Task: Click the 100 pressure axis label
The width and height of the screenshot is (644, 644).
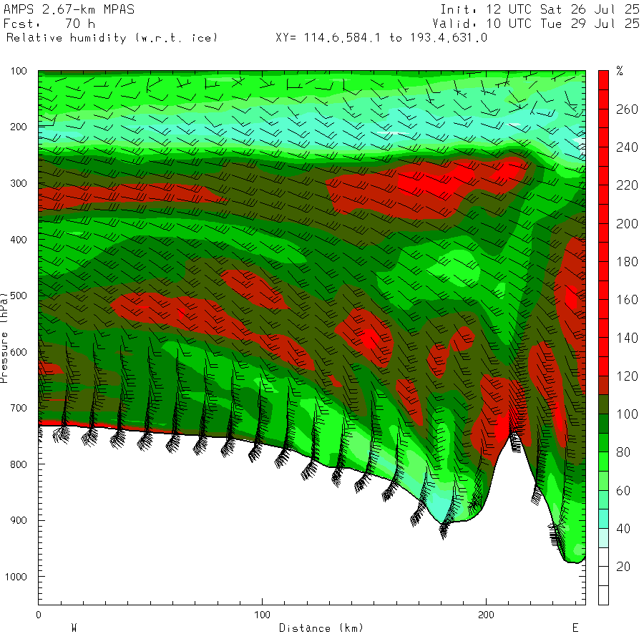Action: 19,71
